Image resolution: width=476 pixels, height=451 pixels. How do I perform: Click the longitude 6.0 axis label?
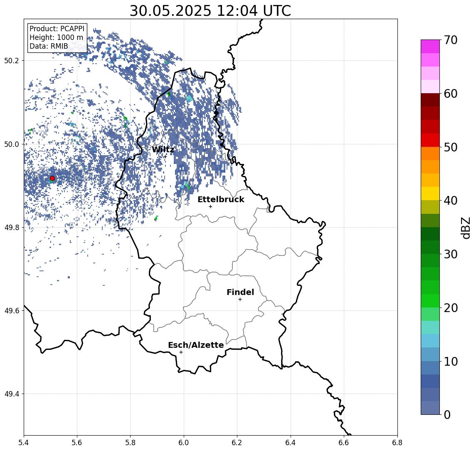point(184,443)
